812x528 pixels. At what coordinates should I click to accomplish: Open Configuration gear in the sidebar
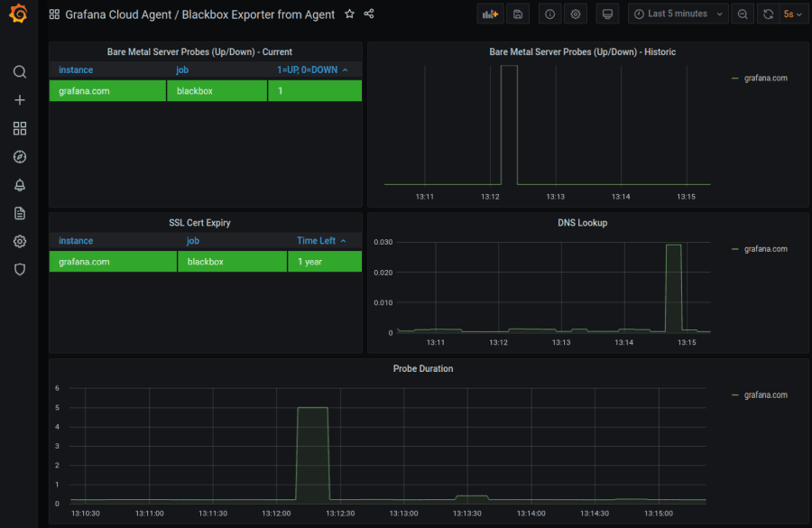coord(20,242)
